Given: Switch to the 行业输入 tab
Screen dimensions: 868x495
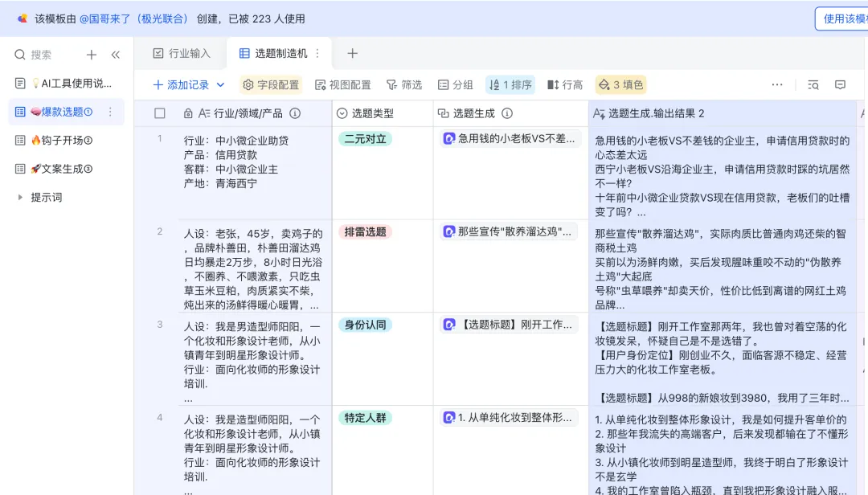Looking at the screenshot, I should 182,53.
